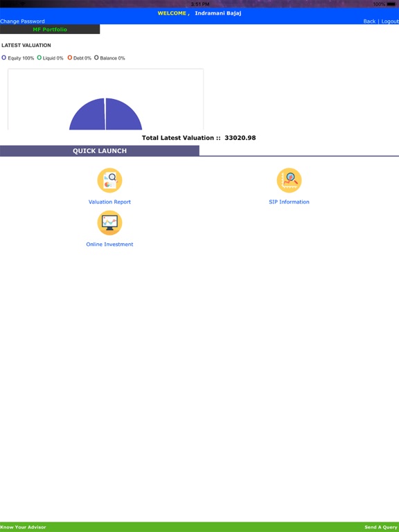This screenshot has height=532, width=399.
Task: Go Back using the header link
Action: click(x=369, y=21)
